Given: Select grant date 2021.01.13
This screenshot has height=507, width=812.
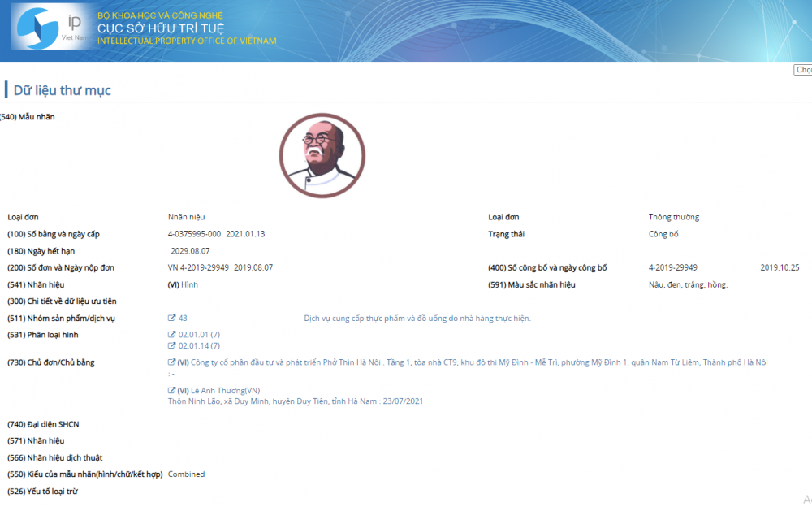Looking at the screenshot, I should pyautogui.click(x=245, y=234).
